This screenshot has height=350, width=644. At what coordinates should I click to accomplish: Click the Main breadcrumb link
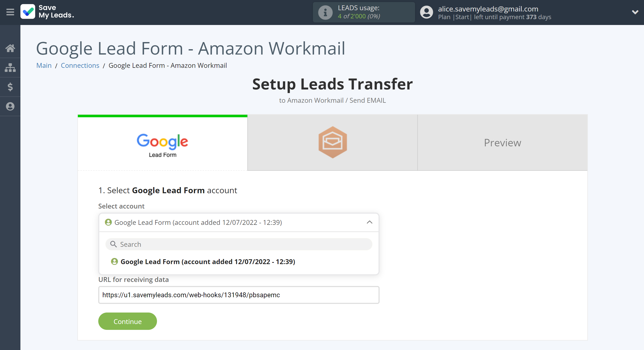pyautogui.click(x=44, y=65)
